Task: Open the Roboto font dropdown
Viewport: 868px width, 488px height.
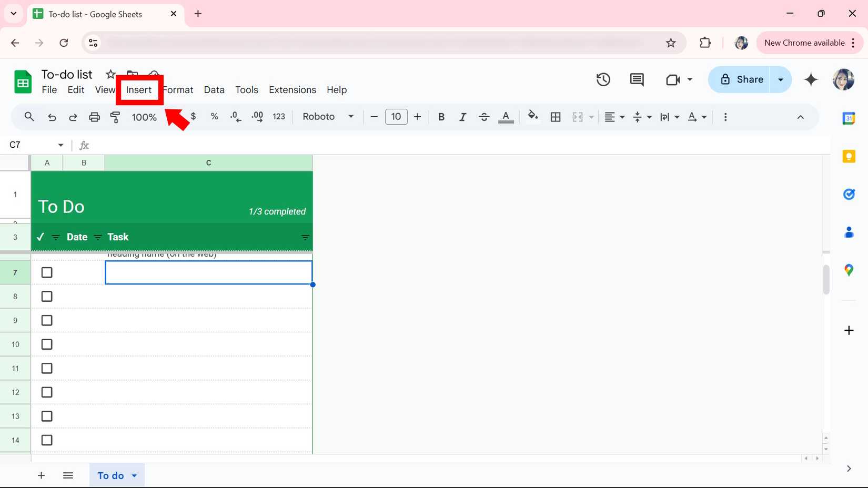Action: tap(328, 117)
